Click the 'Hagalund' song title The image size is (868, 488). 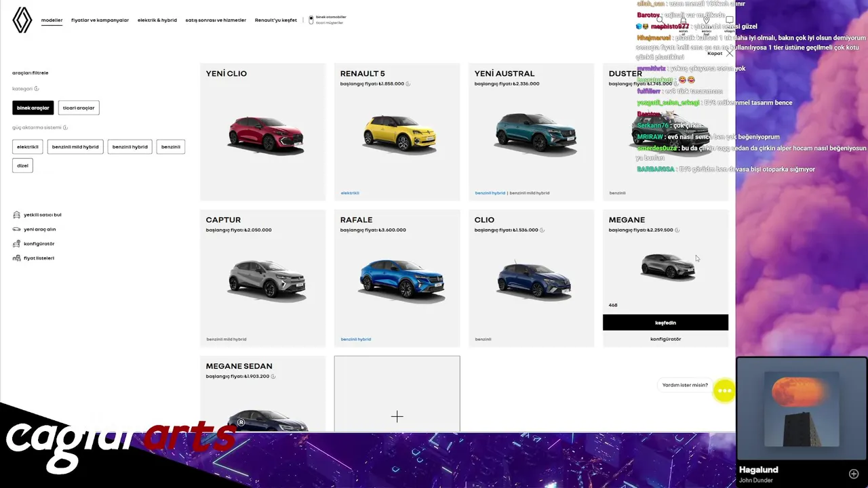(759, 470)
